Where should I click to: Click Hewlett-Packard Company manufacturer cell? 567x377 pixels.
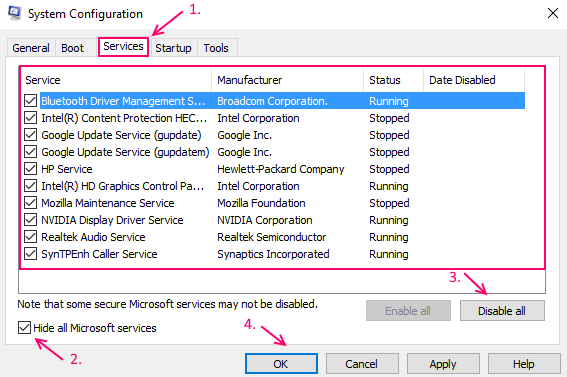click(281, 169)
